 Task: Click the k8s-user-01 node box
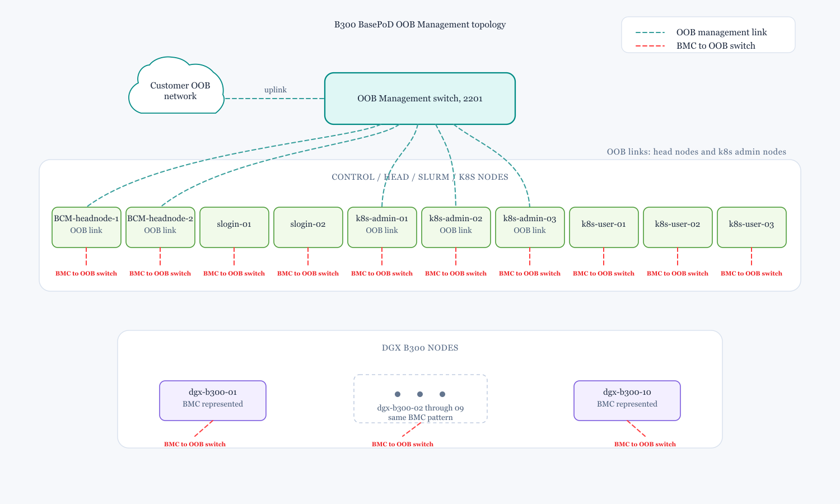[604, 227]
